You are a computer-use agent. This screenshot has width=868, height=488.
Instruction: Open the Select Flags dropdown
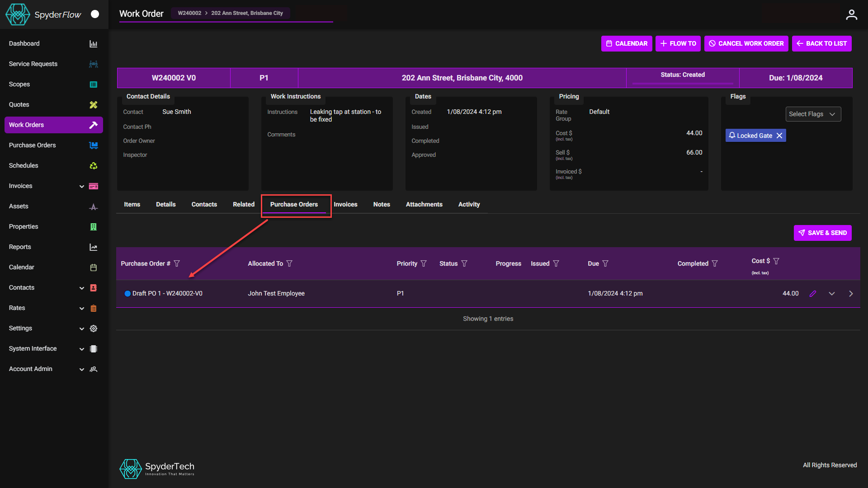813,114
